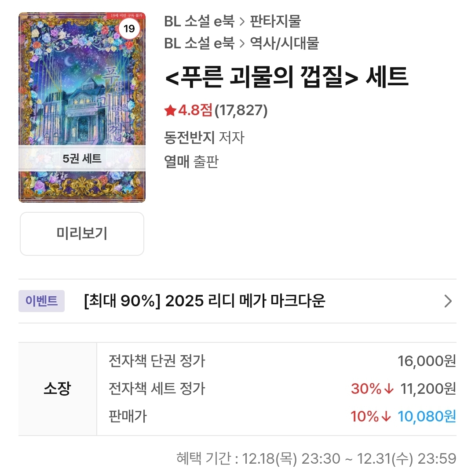475x476 pixels.
Task: Click the 5권 세트 label on cover
Action: coord(82,159)
